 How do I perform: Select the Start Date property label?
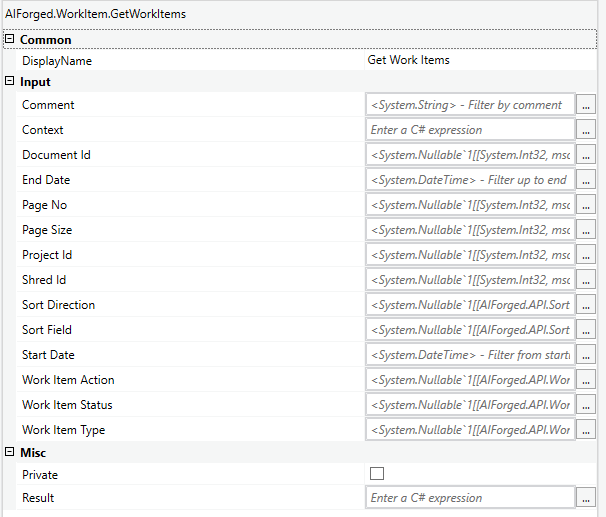48,354
